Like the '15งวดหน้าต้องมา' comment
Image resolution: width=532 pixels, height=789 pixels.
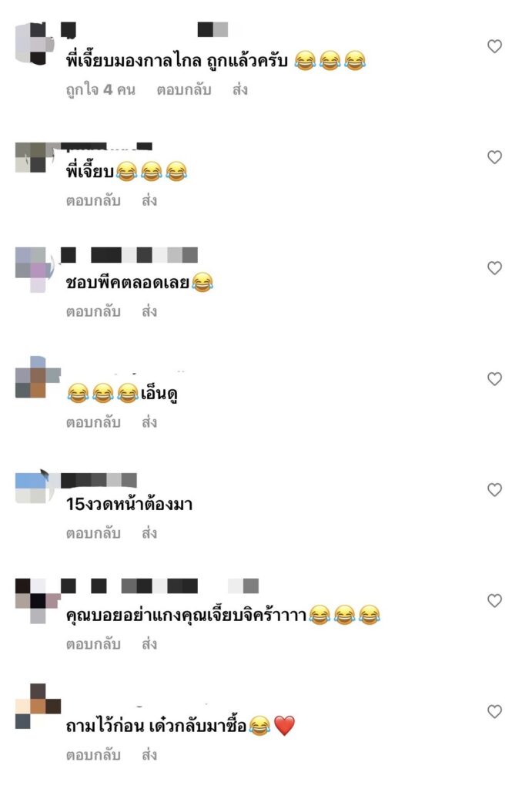pyautogui.click(x=494, y=489)
